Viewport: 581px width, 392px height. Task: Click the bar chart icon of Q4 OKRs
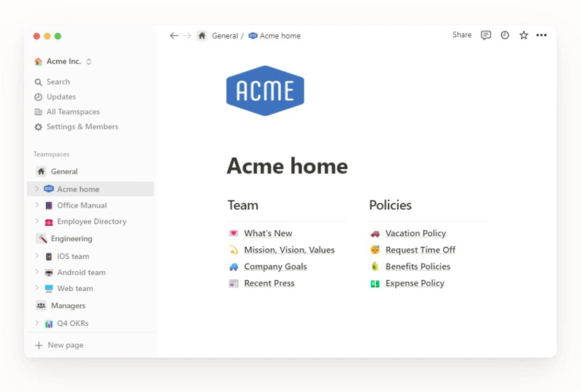tap(49, 324)
